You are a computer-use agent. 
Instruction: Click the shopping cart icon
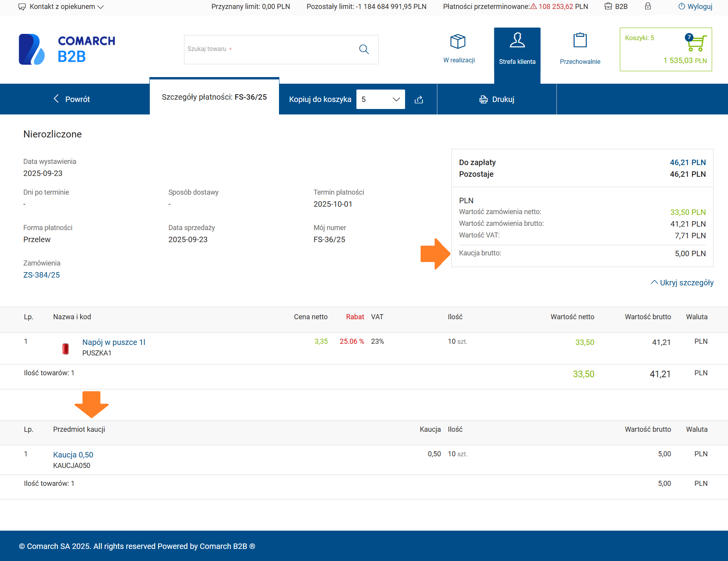[696, 43]
